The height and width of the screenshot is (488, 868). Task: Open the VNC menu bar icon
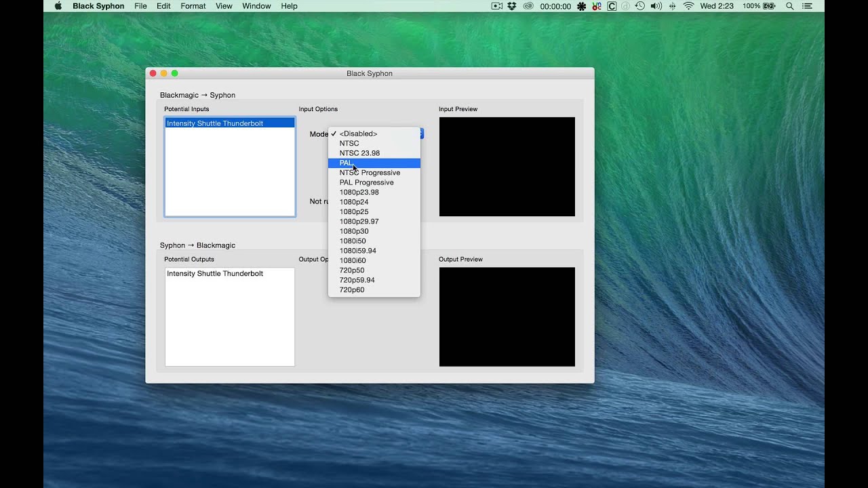coord(597,6)
